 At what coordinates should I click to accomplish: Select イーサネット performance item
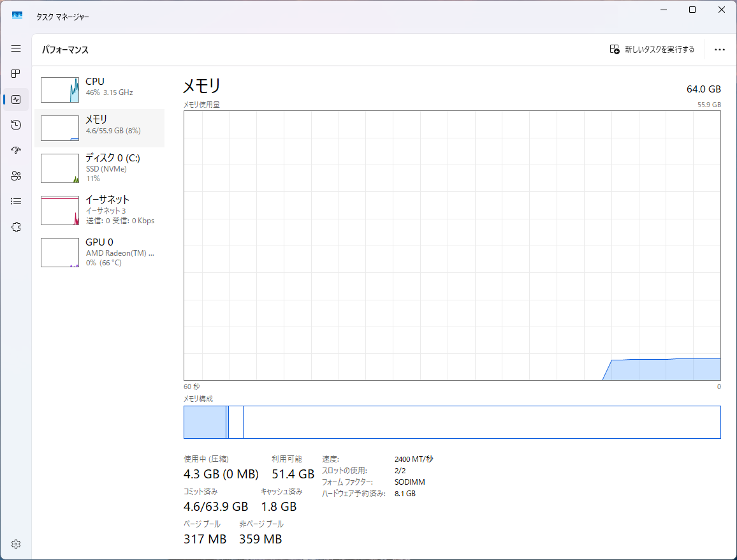99,210
